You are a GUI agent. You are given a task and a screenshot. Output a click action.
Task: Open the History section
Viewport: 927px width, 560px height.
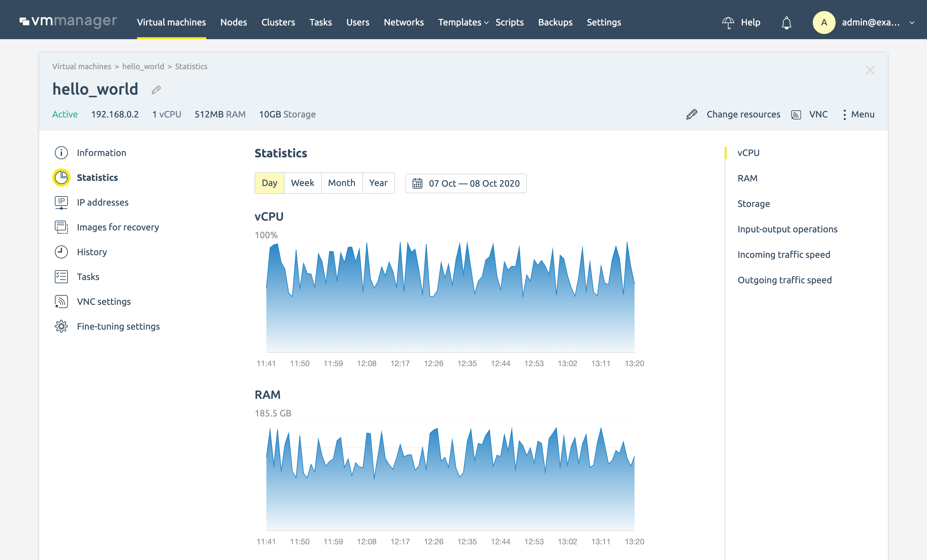tap(92, 252)
